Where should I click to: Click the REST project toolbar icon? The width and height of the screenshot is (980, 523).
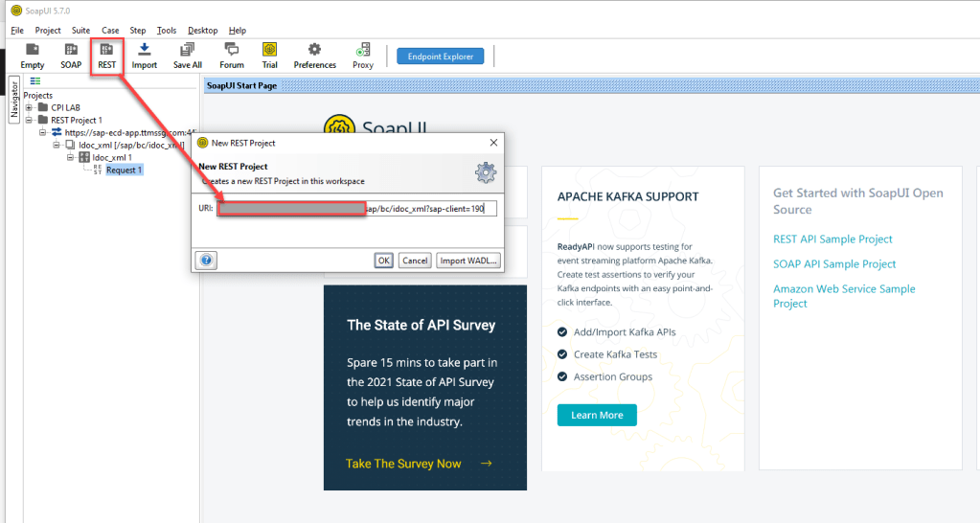coord(106,56)
